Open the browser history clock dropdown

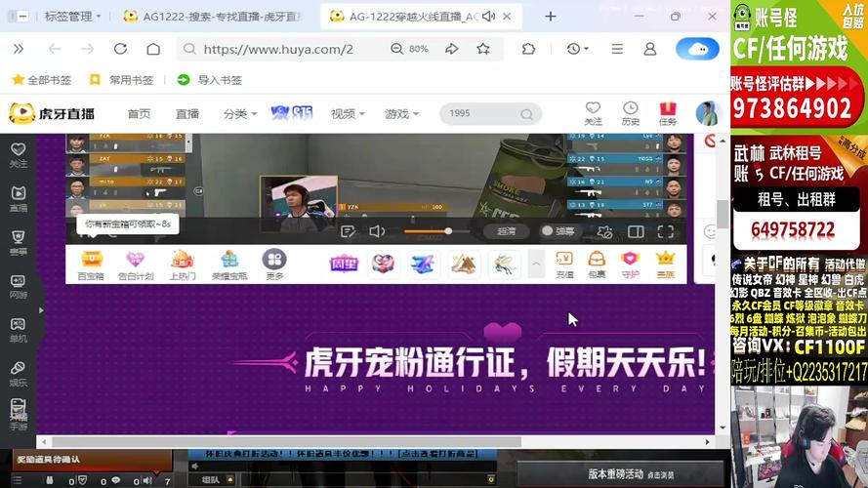(x=577, y=49)
